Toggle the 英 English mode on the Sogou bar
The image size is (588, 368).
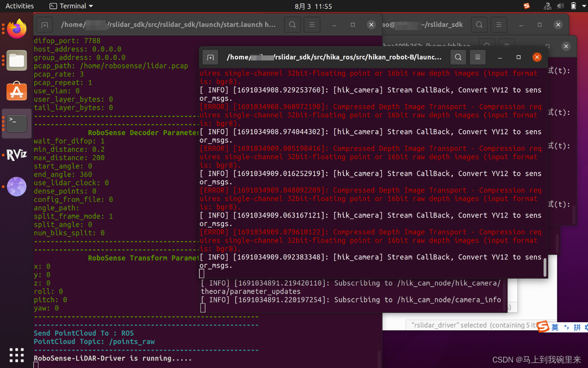coord(555,327)
